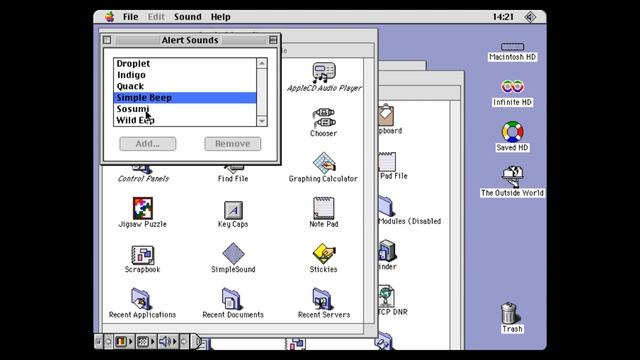Select the TCP DNR file in back window
Image resolution: width=640 pixels, height=360 pixels.
coord(386,297)
